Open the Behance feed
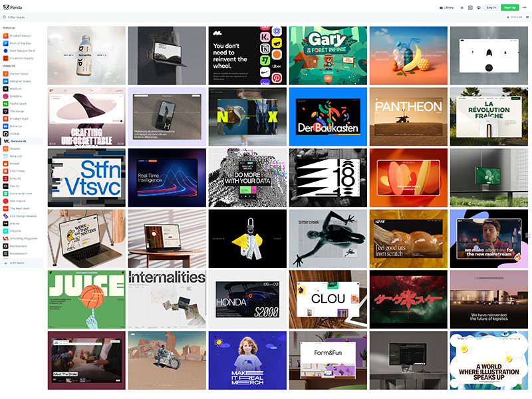Image resolution: width=532 pixels, height=399 pixels. 15,126
